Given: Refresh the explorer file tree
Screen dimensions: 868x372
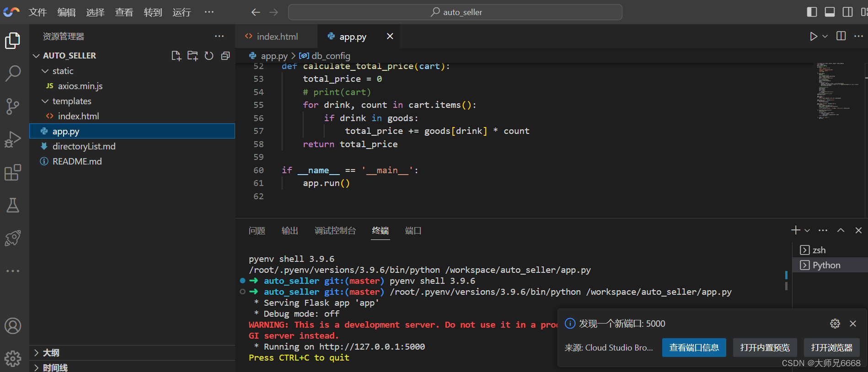Looking at the screenshot, I should point(209,56).
